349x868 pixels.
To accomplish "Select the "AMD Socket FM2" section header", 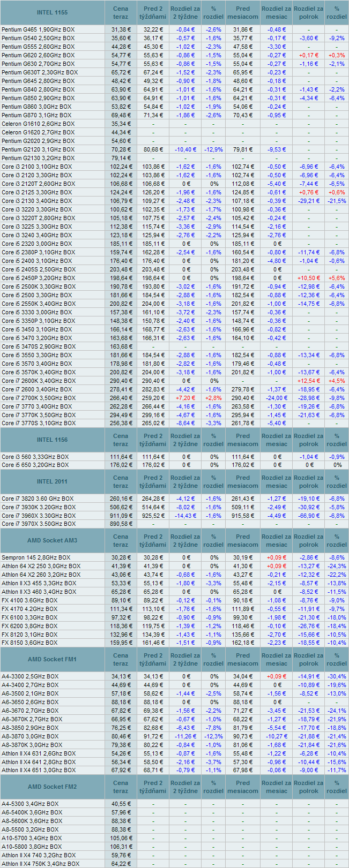I will coord(53,787).
